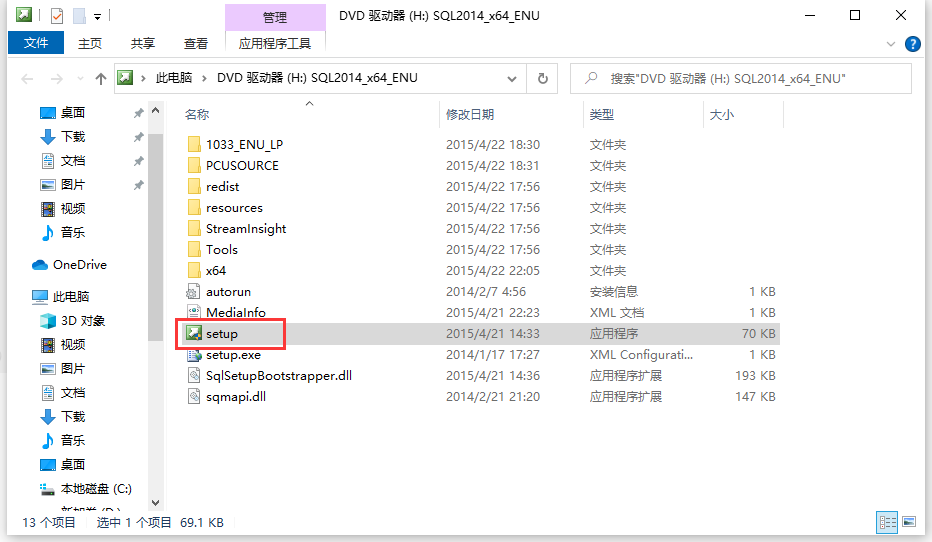Go forward with the forward arrow
Image resolution: width=932 pixels, height=542 pixels.
(x=56, y=78)
